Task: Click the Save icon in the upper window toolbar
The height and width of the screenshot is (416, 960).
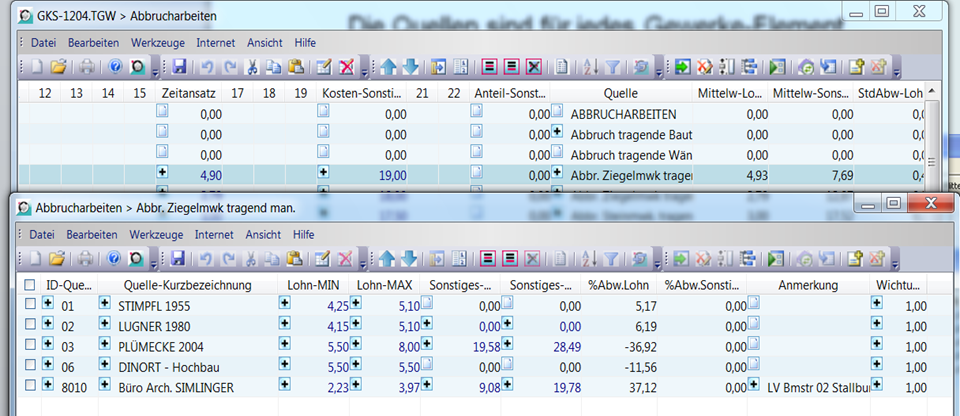Action: point(180,67)
